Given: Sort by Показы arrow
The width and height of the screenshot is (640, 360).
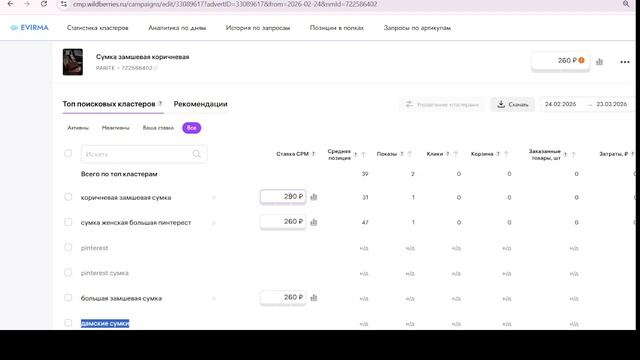Looking at the screenshot, I should pyautogui.click(x=409, y=154).
